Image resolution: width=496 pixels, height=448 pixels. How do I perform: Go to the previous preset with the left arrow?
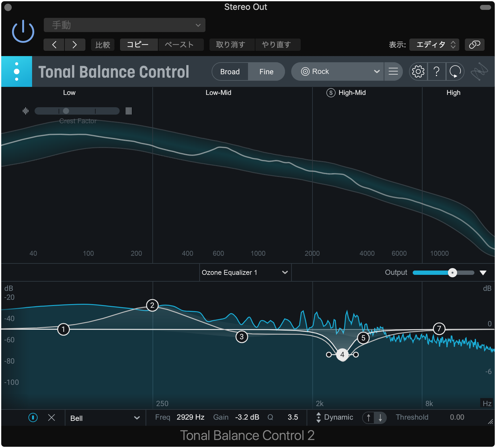point(54,45)
